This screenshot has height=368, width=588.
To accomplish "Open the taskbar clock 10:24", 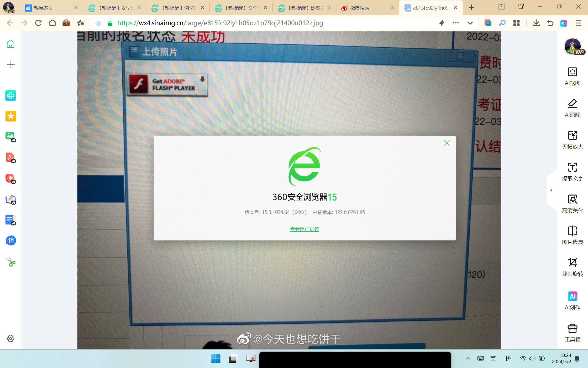I will pos(561,359).
